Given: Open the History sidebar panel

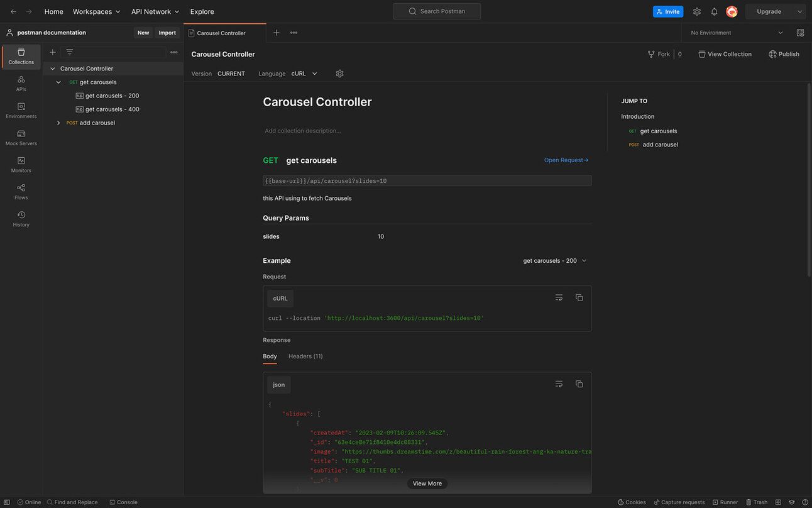Looking at the screenshot, I should pos(21,219).
